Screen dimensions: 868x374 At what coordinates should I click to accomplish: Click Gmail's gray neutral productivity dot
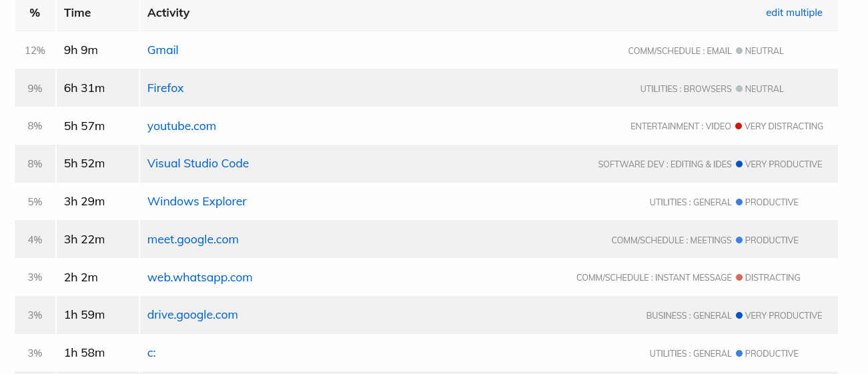739,51
